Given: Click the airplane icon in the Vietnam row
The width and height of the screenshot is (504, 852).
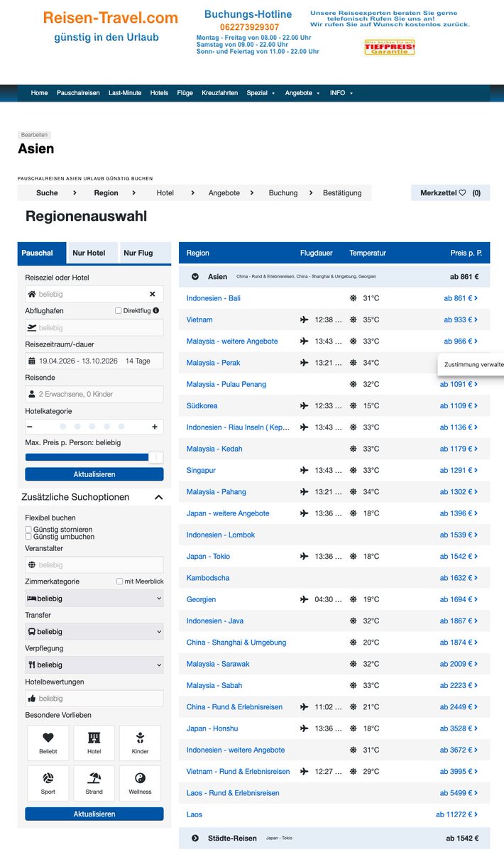Looking at the screenshot, I should pos(305,319).
